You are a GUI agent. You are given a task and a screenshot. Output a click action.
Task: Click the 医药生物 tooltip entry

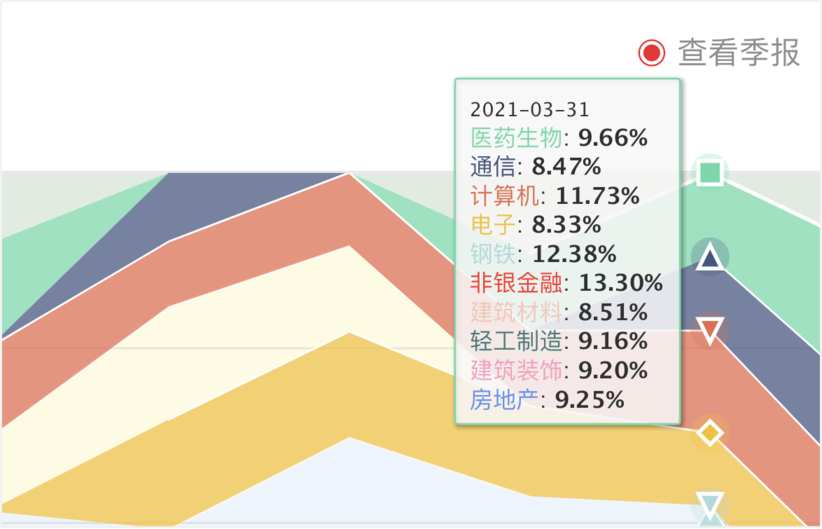click(558, 138)
